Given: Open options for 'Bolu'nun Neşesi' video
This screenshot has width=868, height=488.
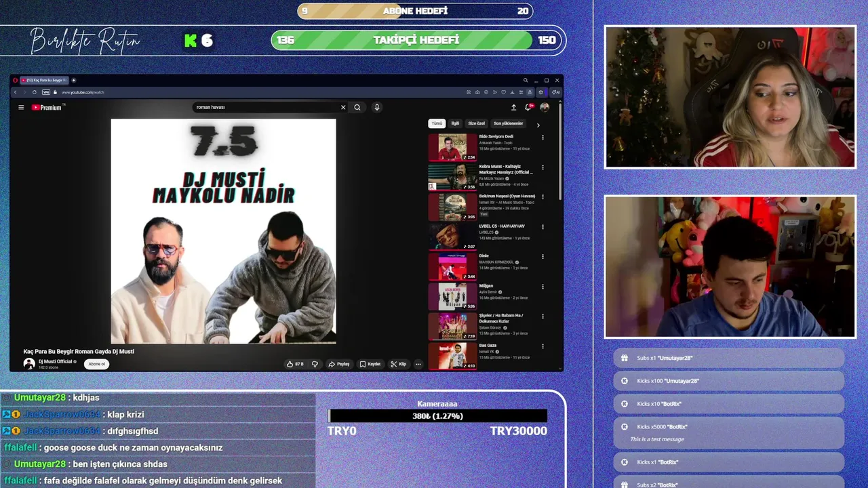Looking at the screenshot, I should [x=542, y=197].
